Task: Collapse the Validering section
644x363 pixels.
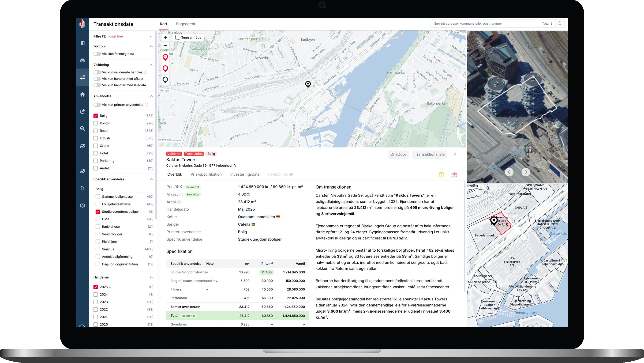Action: (151, 65)
